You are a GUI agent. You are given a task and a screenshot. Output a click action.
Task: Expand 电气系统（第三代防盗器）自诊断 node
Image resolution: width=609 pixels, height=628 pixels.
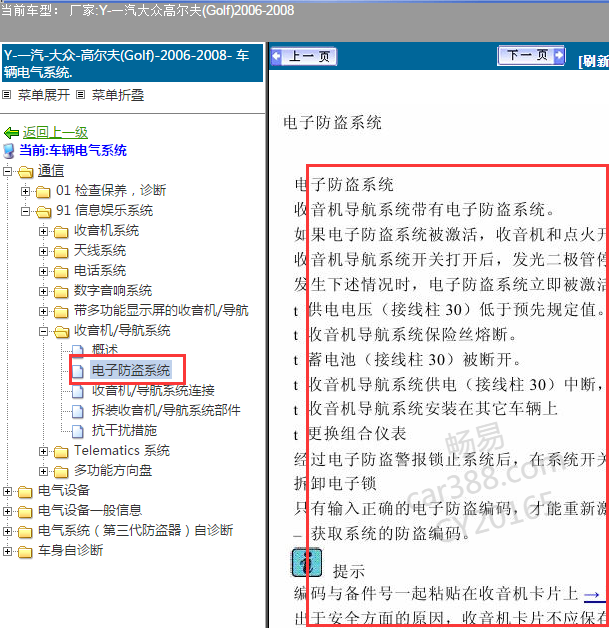coord(7,531)
